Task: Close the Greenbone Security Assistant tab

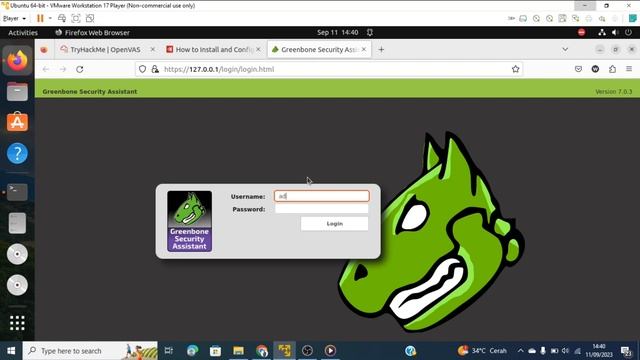Action: click(364, 49)
